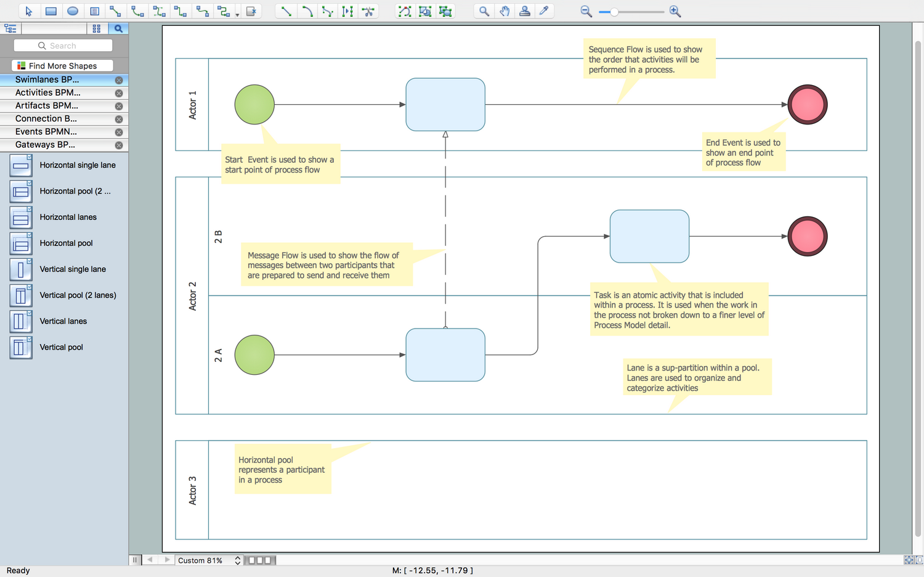
Task: Click the split-line tool icon
Action: click(x=347, y=11)
